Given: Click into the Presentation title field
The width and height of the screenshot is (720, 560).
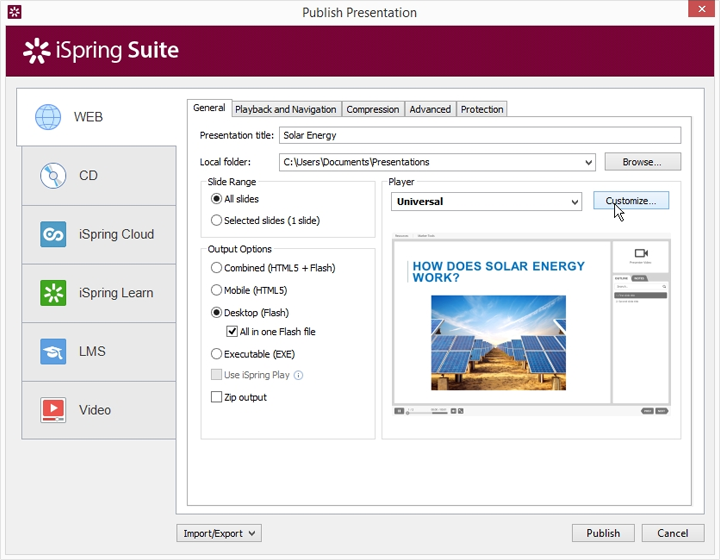Looking at the screenshot, I should 480,135.
